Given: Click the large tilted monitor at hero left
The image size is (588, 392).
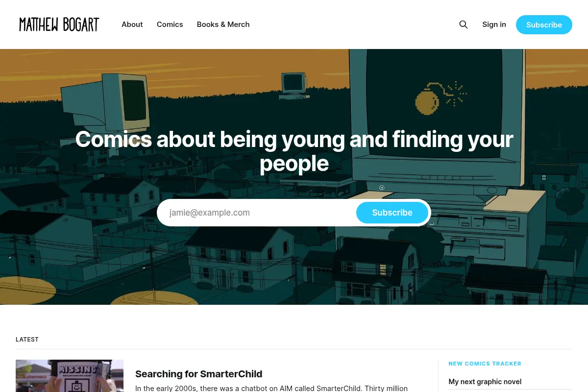Looking at the screenshot, I should pyautogui.click(x=105, y=103).
